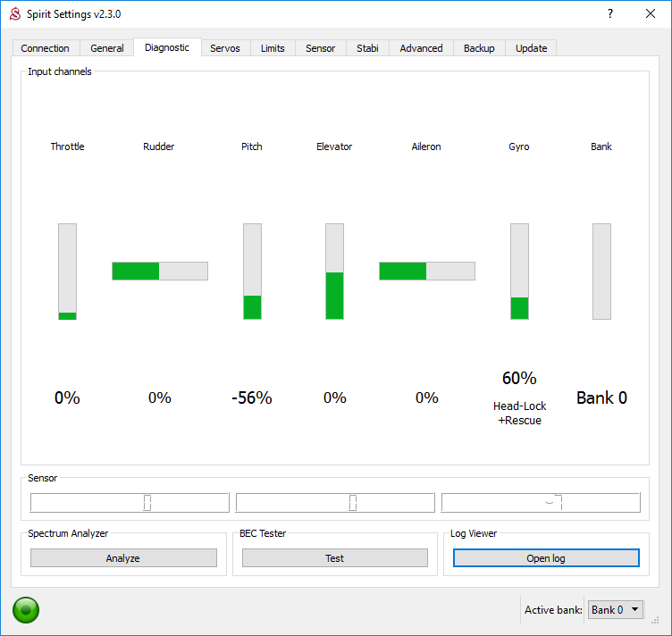Select the Limits tab
The height and width of the screenshot is (636, 672).
point(273,48)
